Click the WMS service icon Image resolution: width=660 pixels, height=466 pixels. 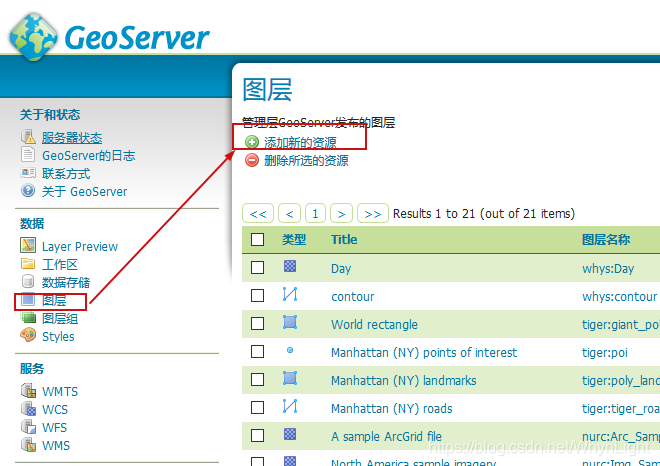pos(28,445)
